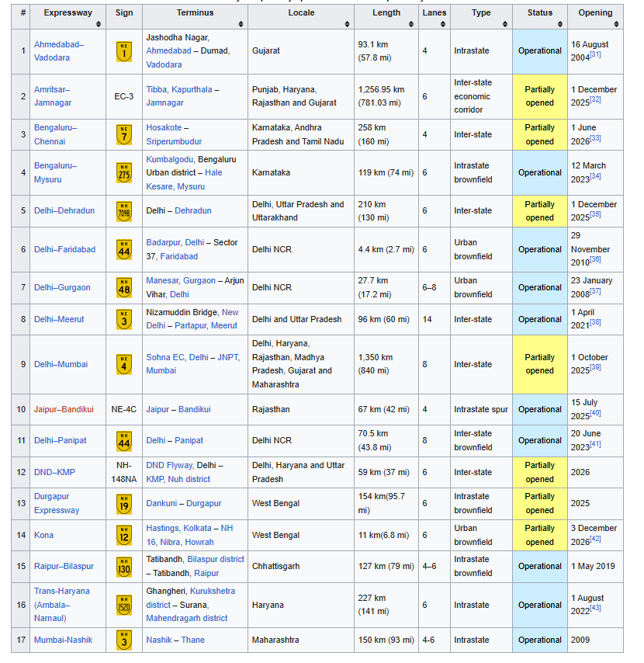Click the NH 130 highway sign icon

coord(124,567)
